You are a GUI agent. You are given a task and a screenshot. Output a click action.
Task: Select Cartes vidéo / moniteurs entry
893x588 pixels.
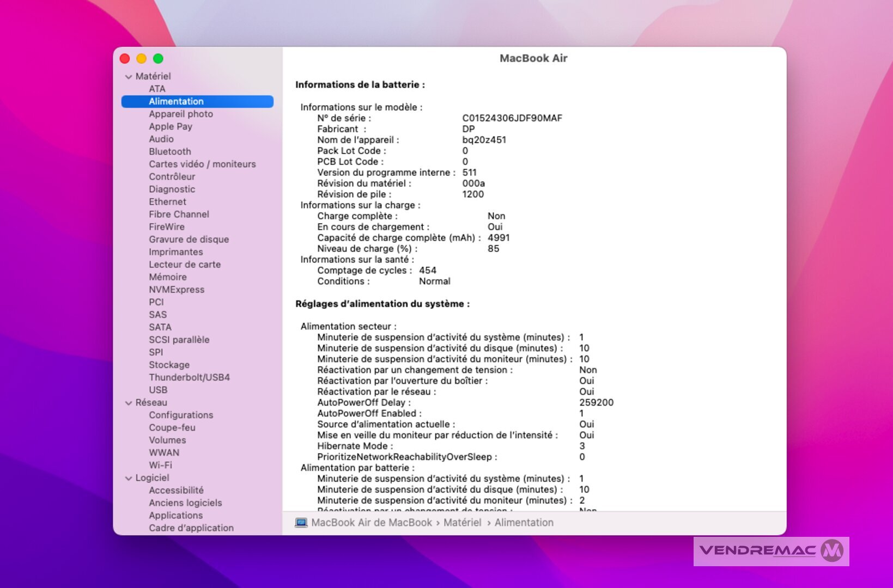pyautogui.click(x=202, y=164)
